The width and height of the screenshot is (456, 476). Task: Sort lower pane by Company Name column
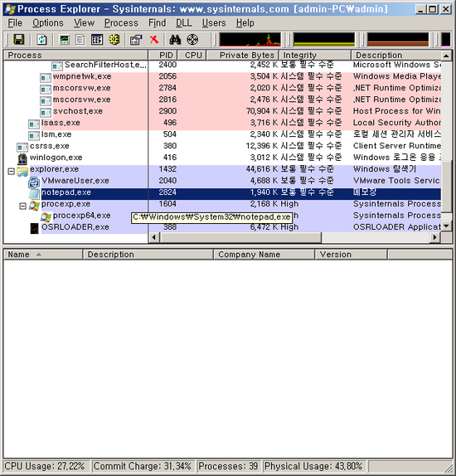click(264, 255)
